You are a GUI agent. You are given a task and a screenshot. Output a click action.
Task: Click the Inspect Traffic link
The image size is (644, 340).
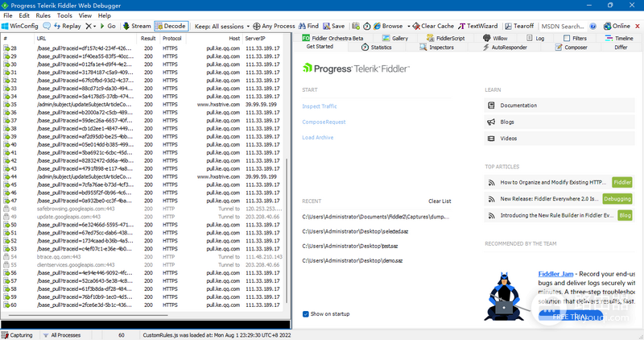click(x=320, y=106)
